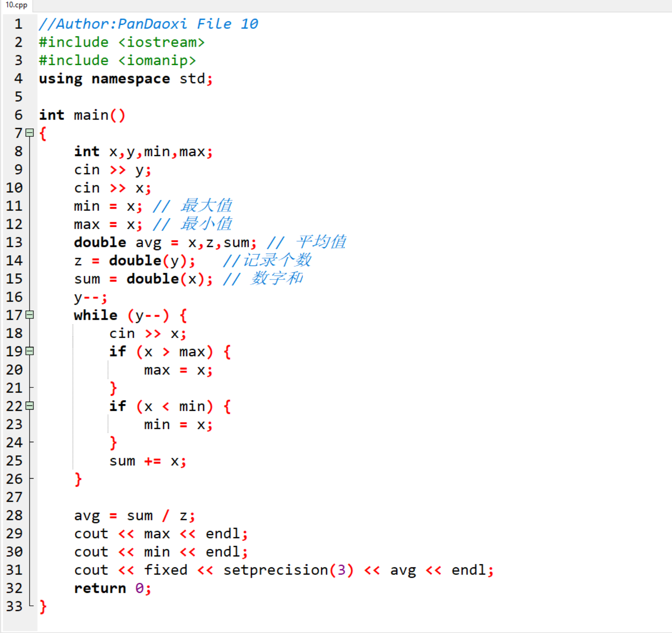Click 'min = x;' on line 23
The height and width of the screenshot is (633, 672).
click(x=179, y=425)
